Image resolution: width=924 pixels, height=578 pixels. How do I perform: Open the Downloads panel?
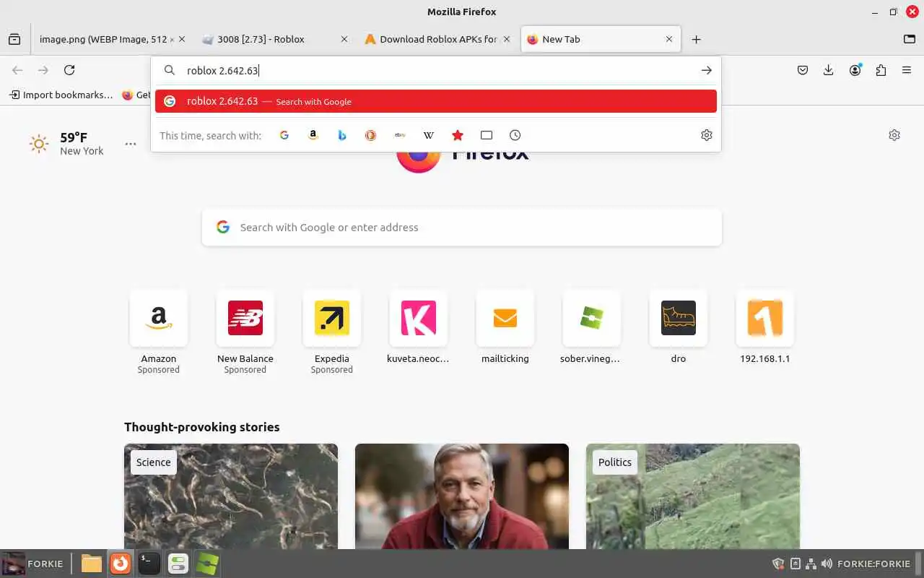pyautogui.click(x=829, y=70)
